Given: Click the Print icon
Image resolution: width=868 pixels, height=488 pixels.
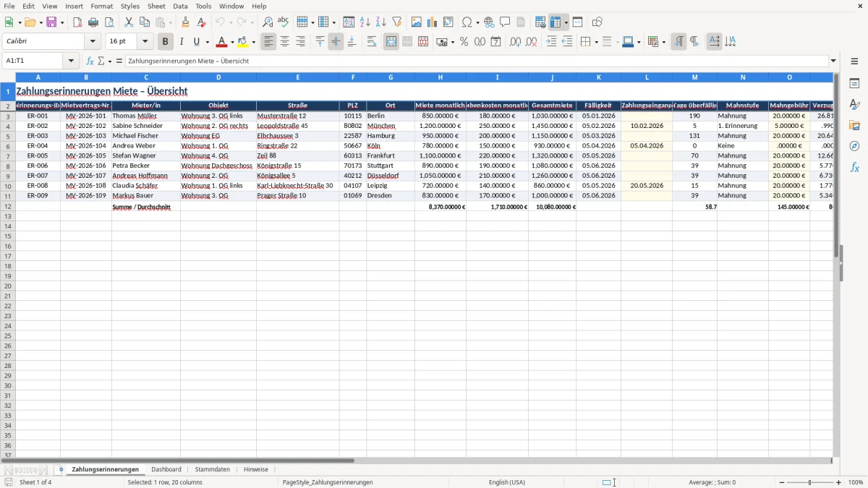Looking at the screenshot, I should point(93,22).
